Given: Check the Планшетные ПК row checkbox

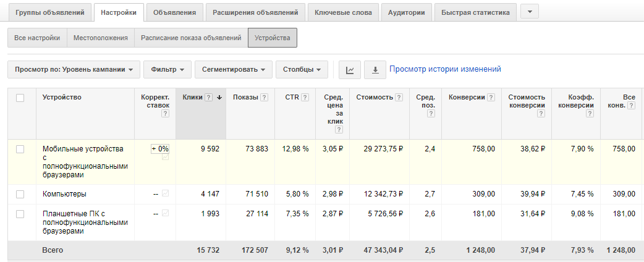Looking at the screenshot, I should coord(20,214).
